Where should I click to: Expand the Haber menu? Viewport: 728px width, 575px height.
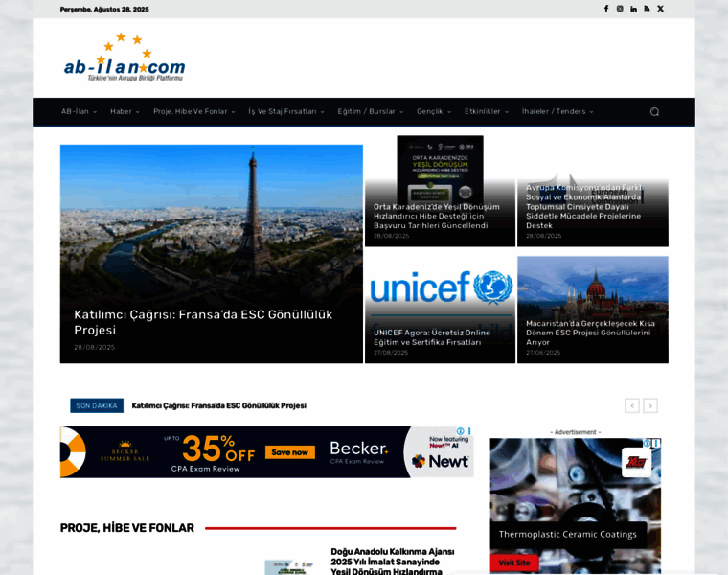point(125,112)
